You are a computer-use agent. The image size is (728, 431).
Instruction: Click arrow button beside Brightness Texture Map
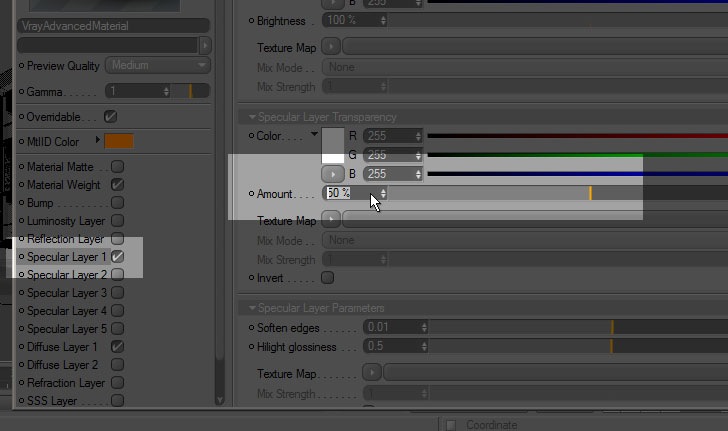click(x=331, y=46)
